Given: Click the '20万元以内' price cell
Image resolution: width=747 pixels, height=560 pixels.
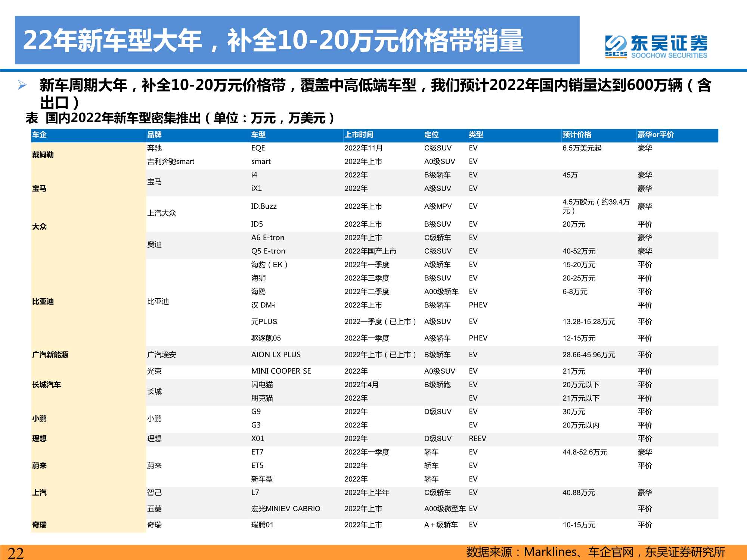Looking at the screenshot, I should click(581, 425).
